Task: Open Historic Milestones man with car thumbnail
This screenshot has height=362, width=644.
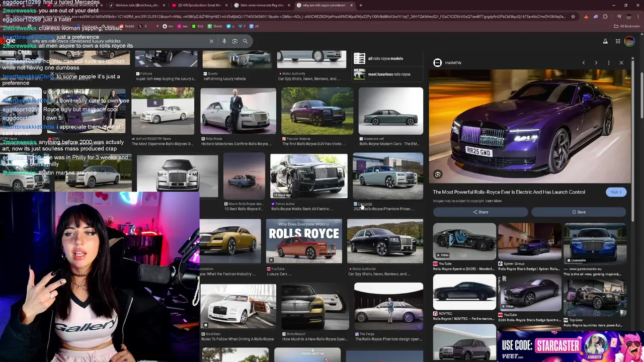Action: (x=238, y=112)
